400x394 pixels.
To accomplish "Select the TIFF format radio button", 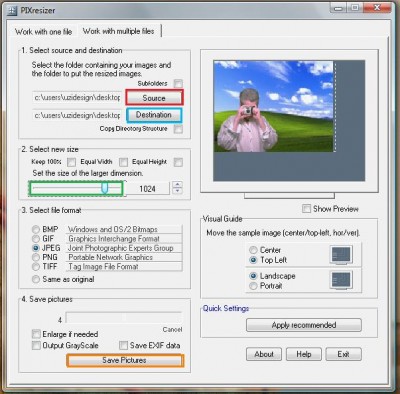I will pyautogui.click(x=36, y=267).
